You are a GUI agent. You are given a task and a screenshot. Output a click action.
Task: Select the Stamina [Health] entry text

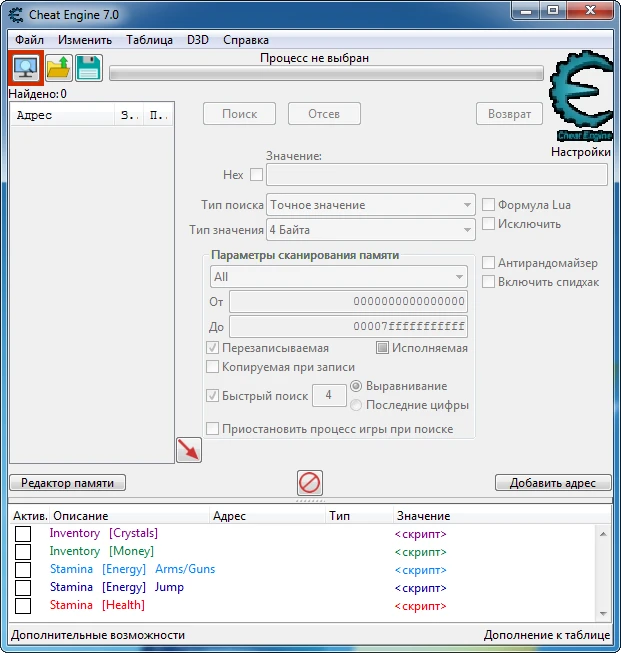point(97,605)
